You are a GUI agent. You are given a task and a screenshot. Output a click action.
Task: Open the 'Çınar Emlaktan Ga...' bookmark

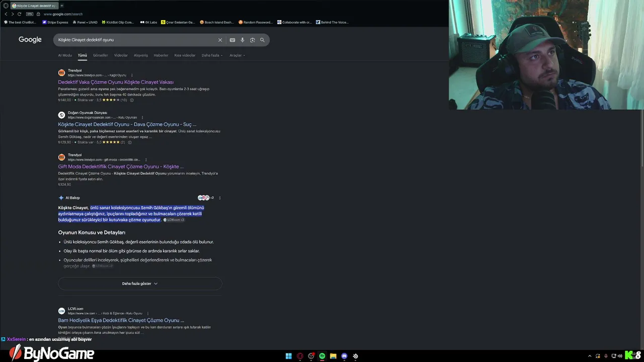[x=178, y=22]
